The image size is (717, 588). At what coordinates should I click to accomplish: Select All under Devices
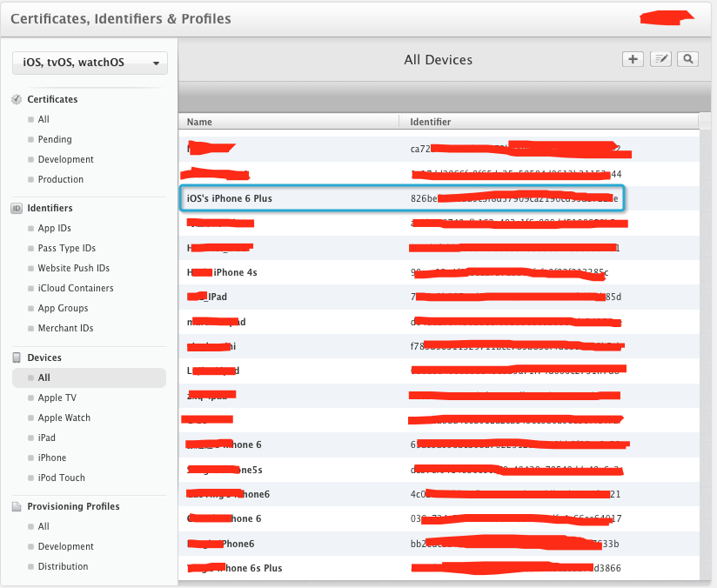(89, 378)
